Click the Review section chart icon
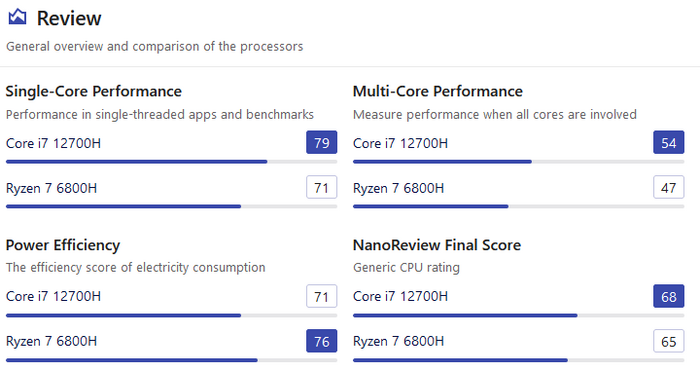700x371 pixels. [17, 17]
